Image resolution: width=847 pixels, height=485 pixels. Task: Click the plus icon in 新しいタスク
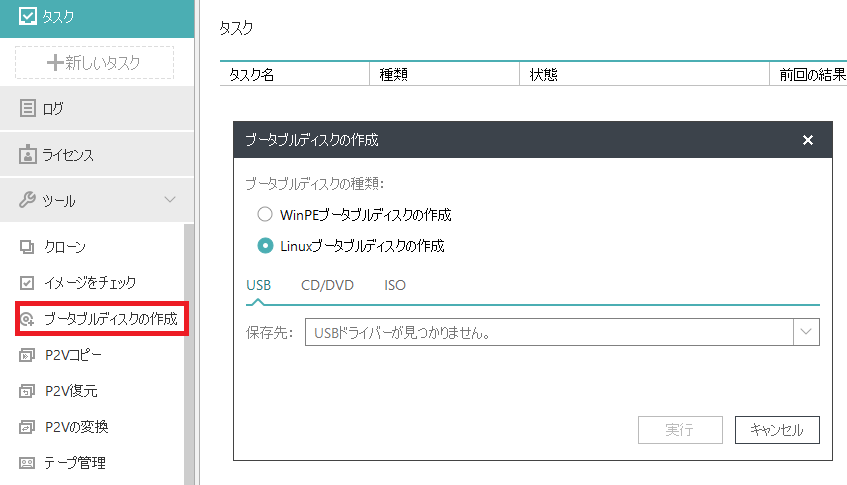(x=55, y=63)
